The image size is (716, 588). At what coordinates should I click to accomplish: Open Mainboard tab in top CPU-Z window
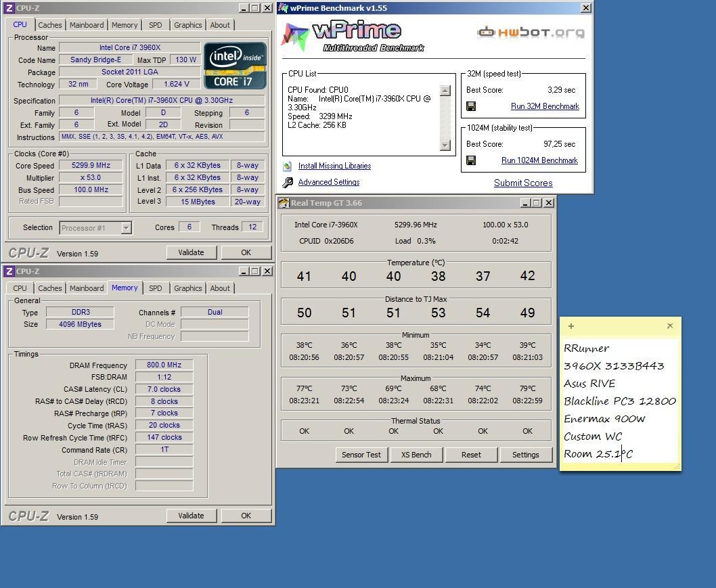pyautogui.click(x=87, y=25)
